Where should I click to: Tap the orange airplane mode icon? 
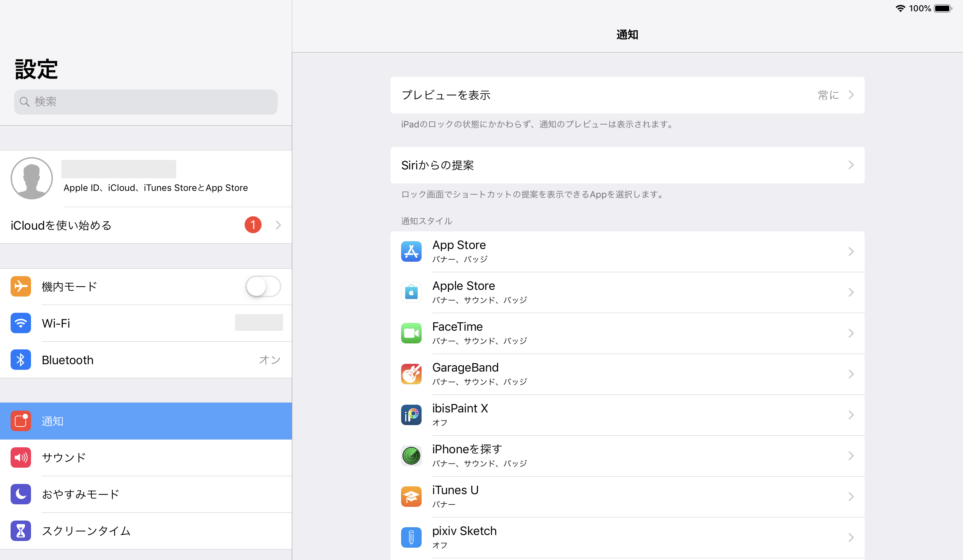[x=21, y=286]
